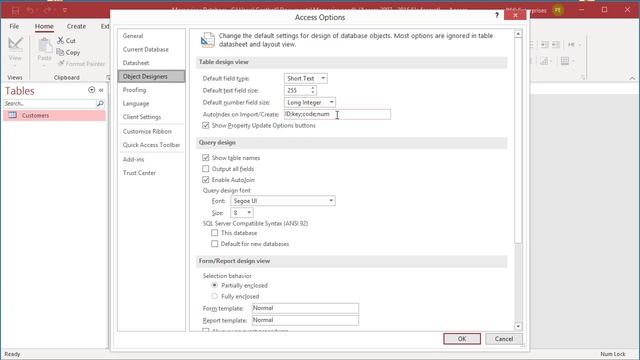Enable Output all fields checkbox
Image resolution: width=640 pixels, height=360 pixels.
point(206,169)
